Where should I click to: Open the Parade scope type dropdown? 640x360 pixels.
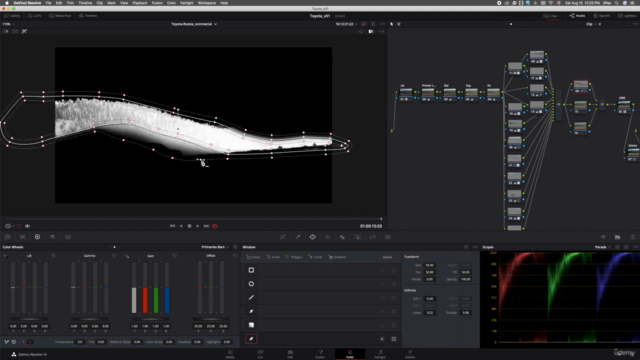coord(602,247)
